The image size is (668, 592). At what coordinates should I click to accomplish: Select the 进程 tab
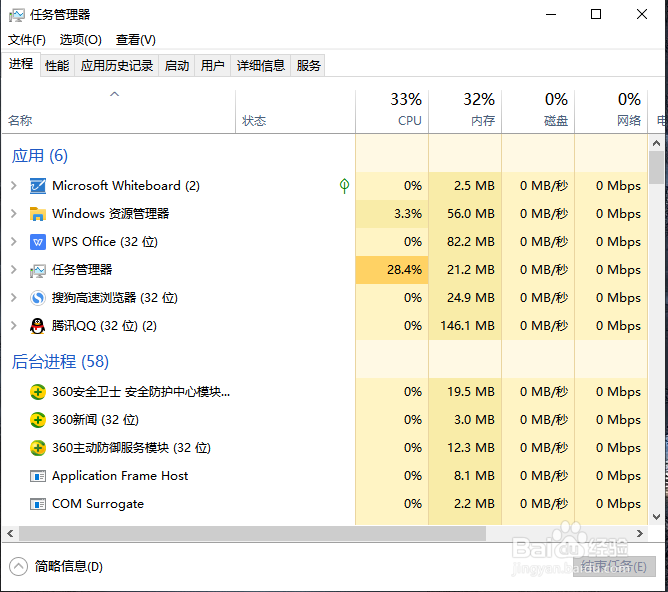[21, 64]
